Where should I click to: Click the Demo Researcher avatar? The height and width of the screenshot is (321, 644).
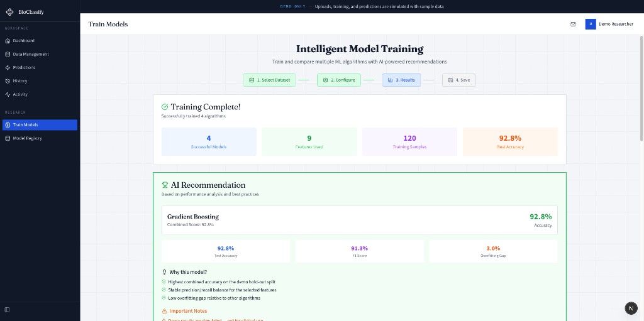pyautogui.click(x=591, y=24)
